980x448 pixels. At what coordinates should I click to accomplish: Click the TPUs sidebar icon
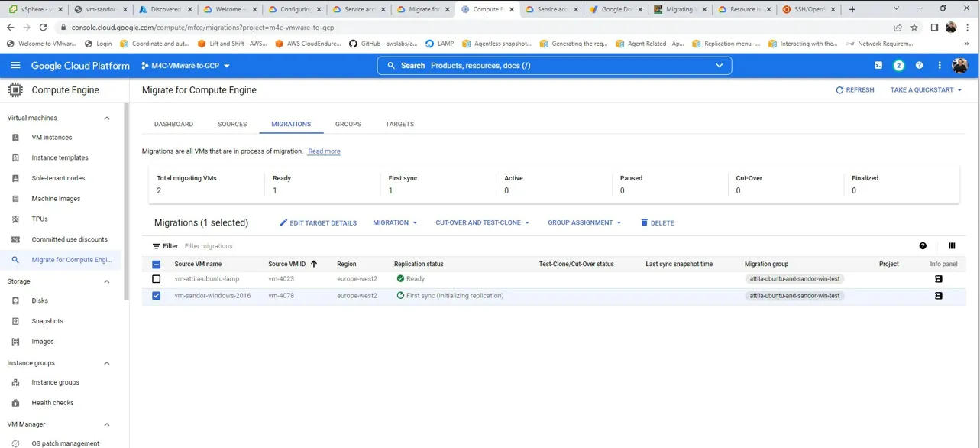[15, 219]
